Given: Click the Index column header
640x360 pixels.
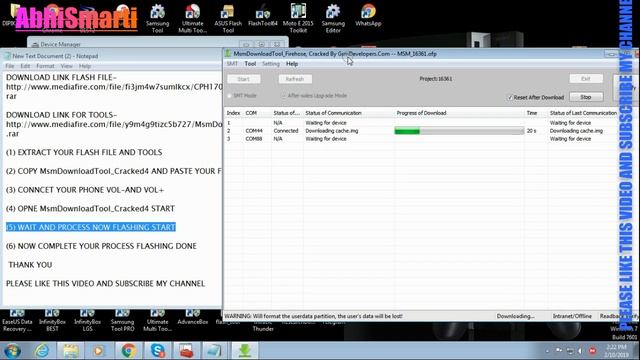Looking at the screenshot, I should coord(233,113).
